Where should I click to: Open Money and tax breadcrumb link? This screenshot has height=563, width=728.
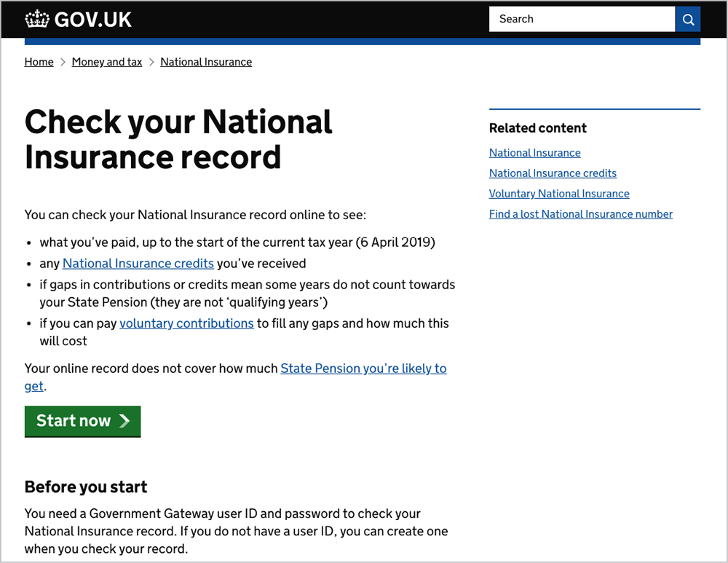pyautogui.click(x=106, y=62)
